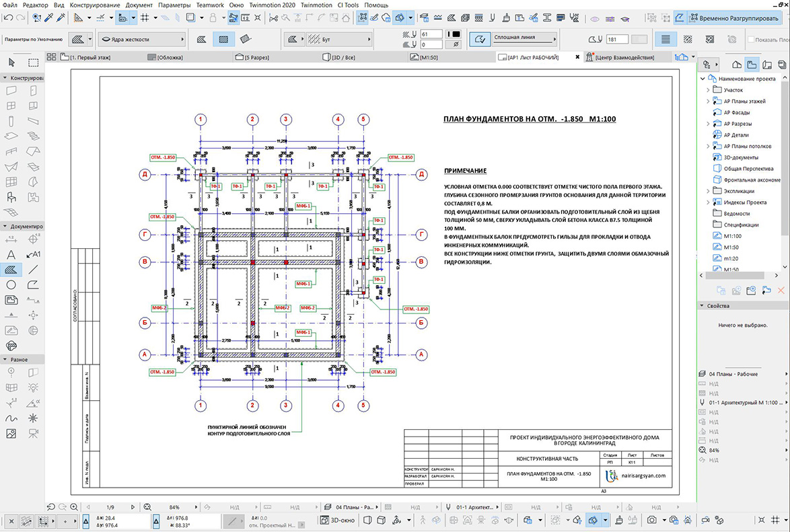The image size is (790, 532).
Task: Expand the АР Разрезы tree node
Action: coord(708,124)
